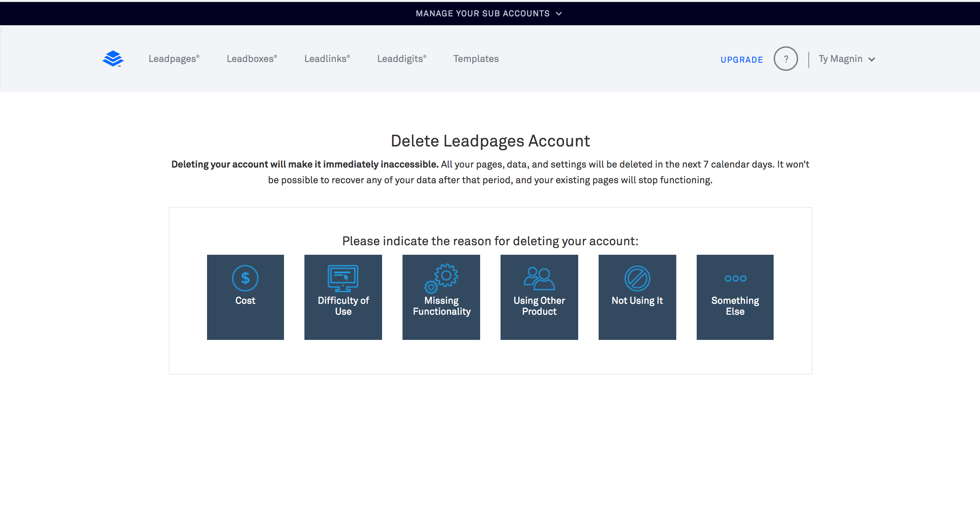Select the dollar sign Cost icon
Image resolution: width=980 pixels, height=517 pixels.
tap(246, 278)
